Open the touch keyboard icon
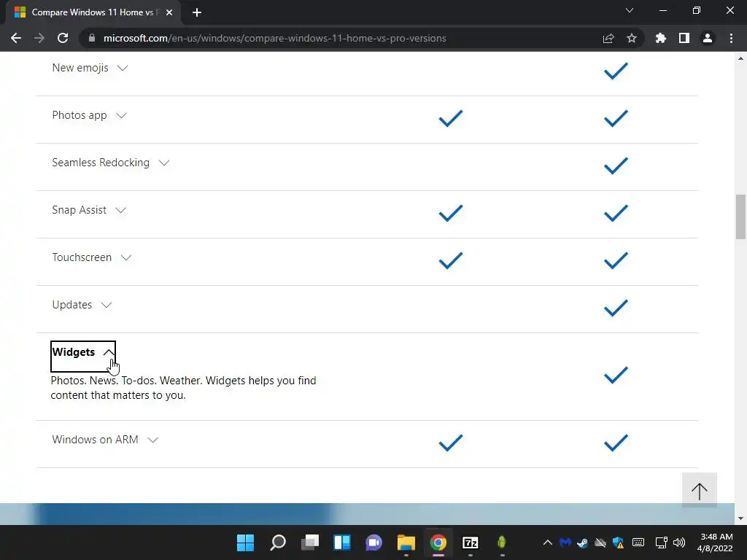747x560 pixels. tap(638, 542)
